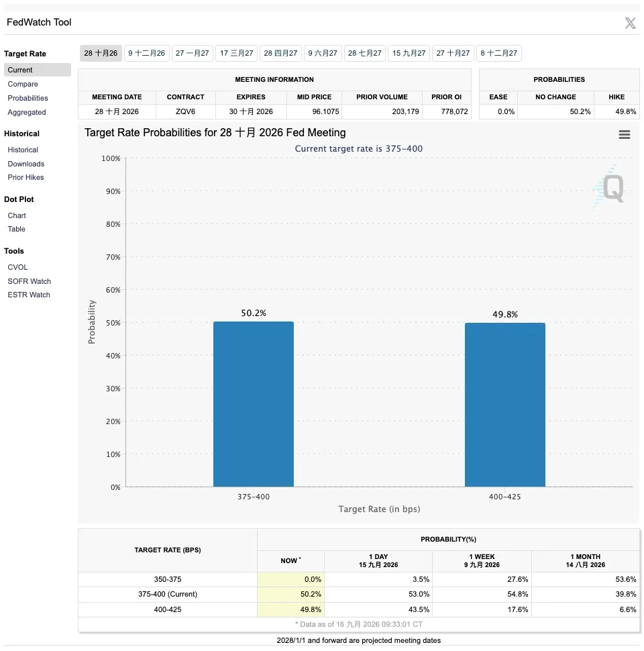The image size is (644, 651).
Task: Select the 9 六月27 meeting tab
Action: [323, 53]
